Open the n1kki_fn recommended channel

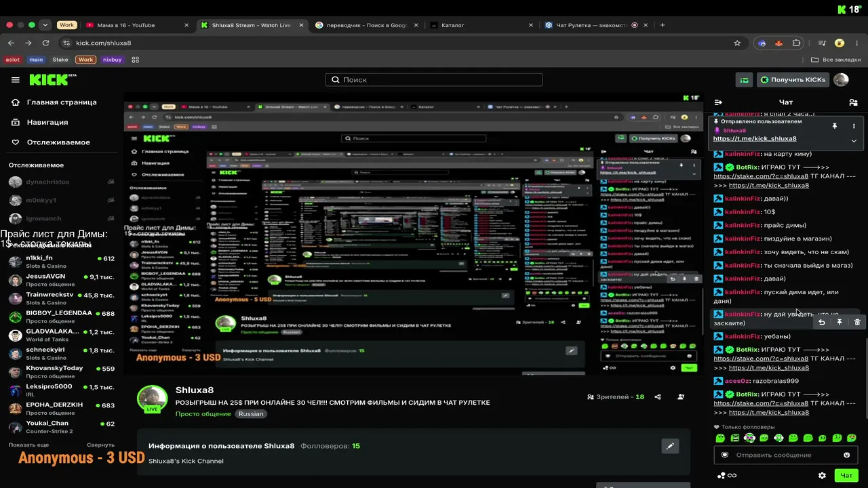click(x=61, y=262)
